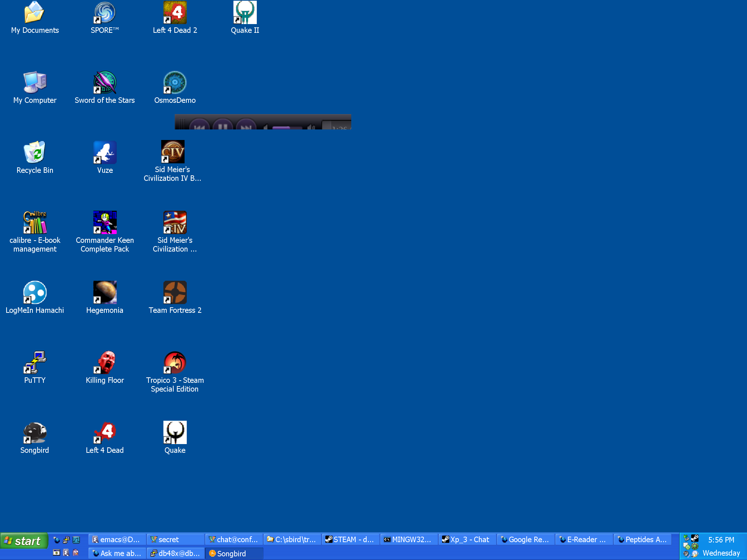
Task: Switch to the db48x@db... PuTTY session
Action: (x=175, y=553)
